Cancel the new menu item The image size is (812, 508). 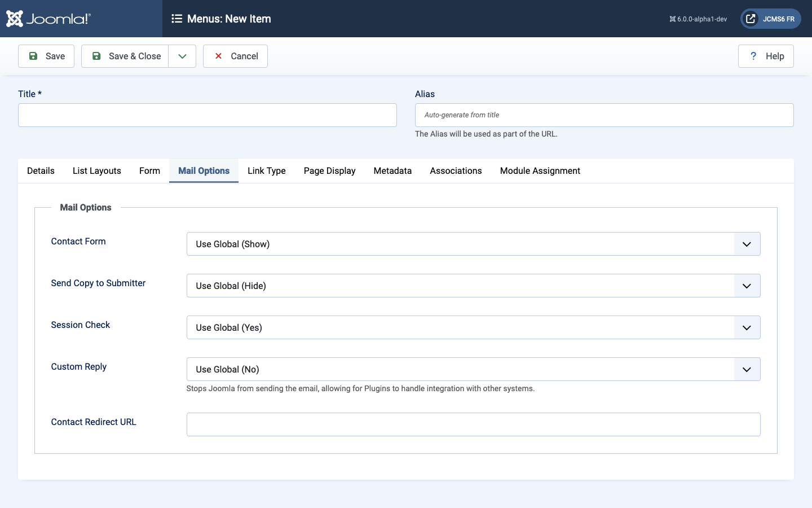[x=235, y=56]
